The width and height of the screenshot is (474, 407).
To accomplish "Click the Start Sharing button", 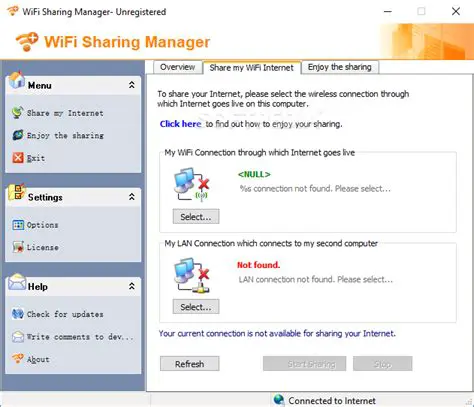I will point(304,364).
